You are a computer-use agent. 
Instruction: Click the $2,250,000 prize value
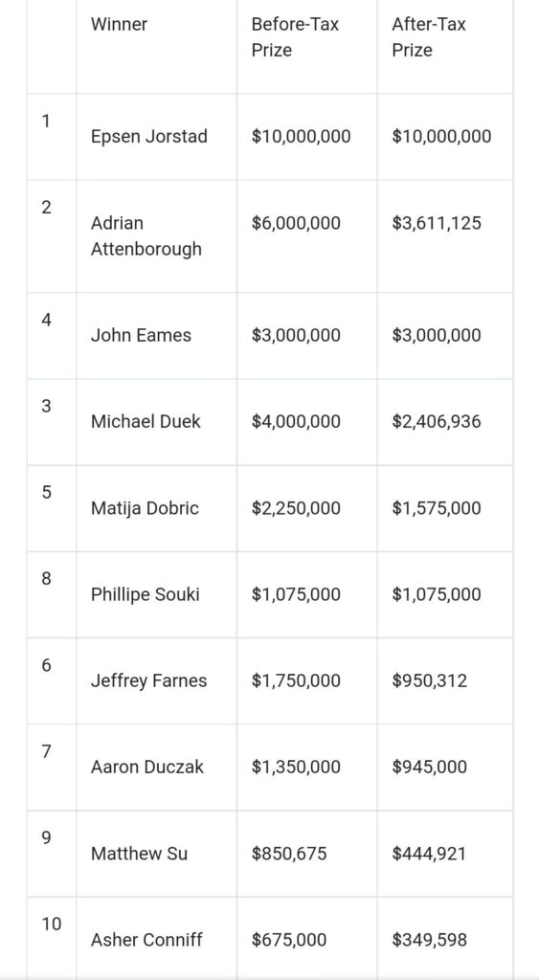point(296,507)
